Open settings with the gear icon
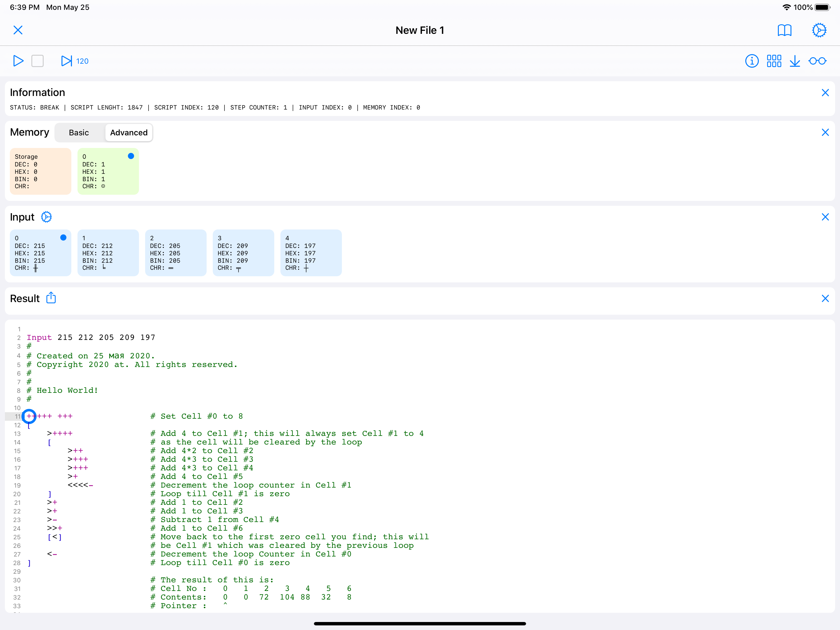Image resolution: width=840 pixels, height=630 pixels. tap(819, 30)
